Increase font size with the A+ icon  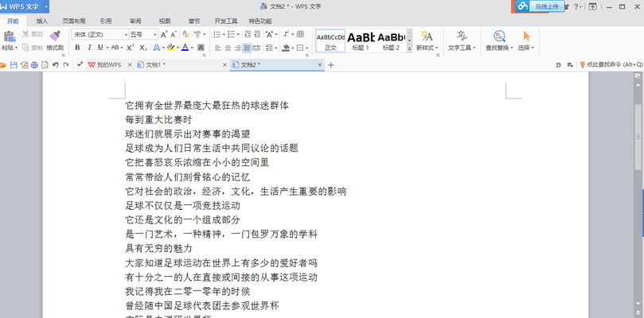pos(164,34)
